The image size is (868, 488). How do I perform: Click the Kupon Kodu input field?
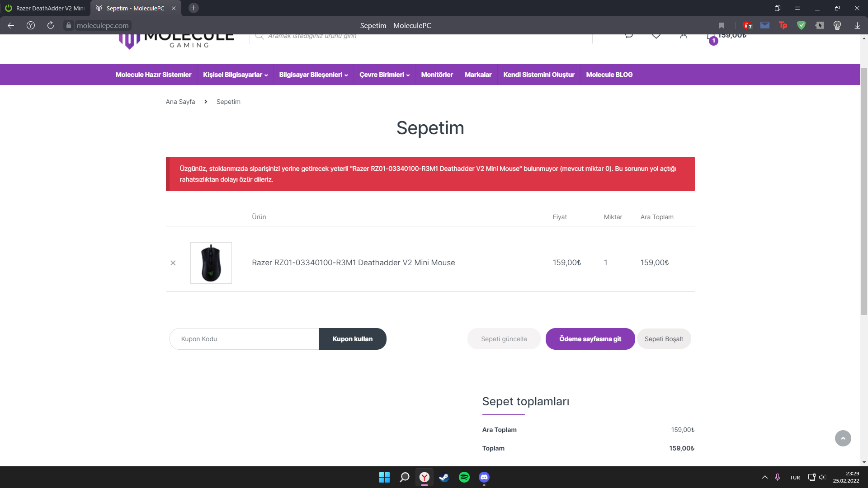pyautogui.click(x=244, y=339)
